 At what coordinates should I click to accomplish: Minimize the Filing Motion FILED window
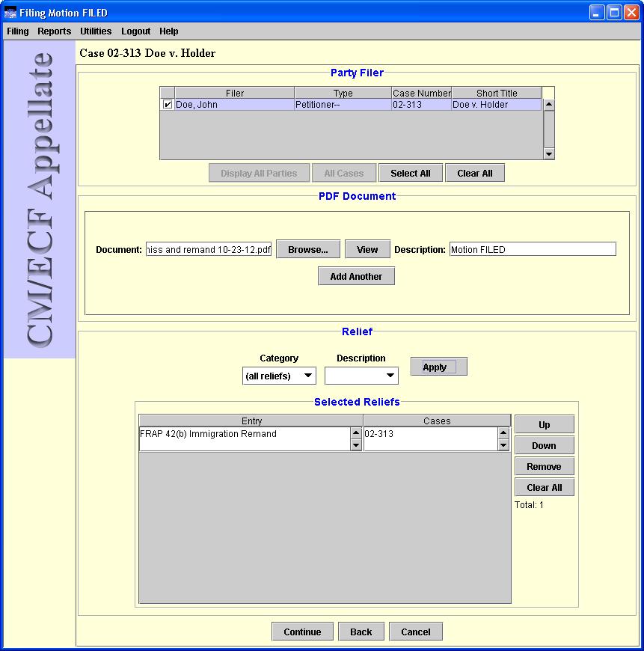597,13
